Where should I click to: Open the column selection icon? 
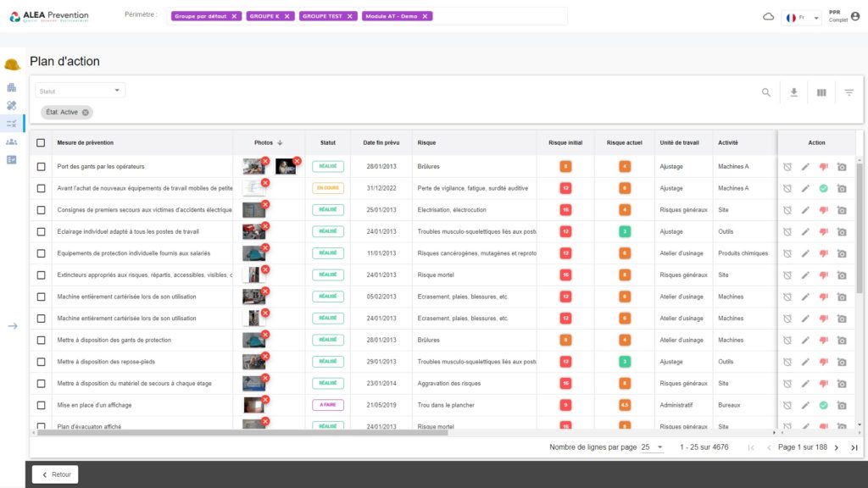[x=821, y=92]
